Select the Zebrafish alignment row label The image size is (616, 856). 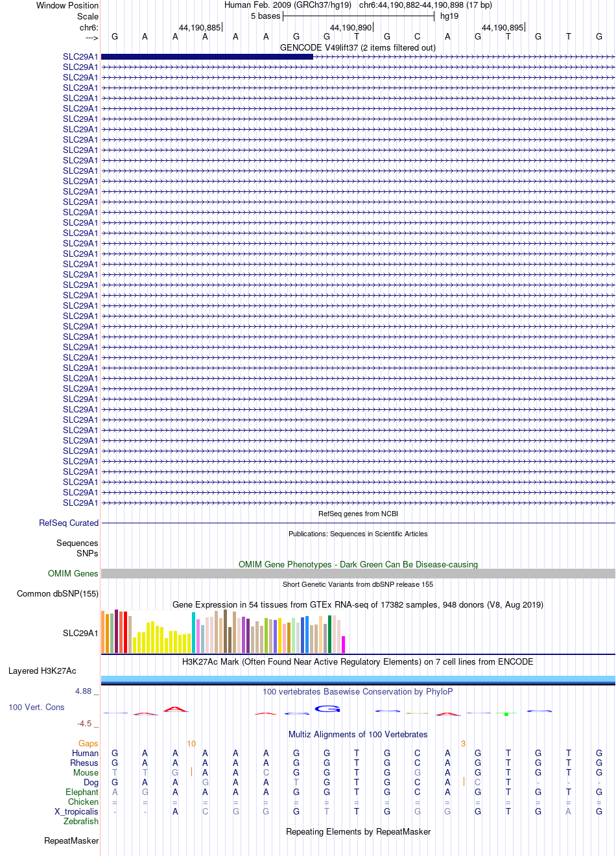click(81, 822)
